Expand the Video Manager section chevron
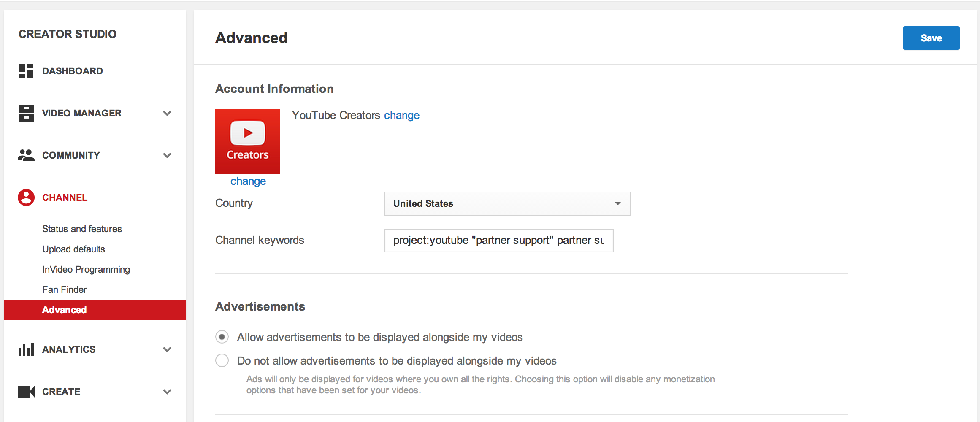 point(167,113)
